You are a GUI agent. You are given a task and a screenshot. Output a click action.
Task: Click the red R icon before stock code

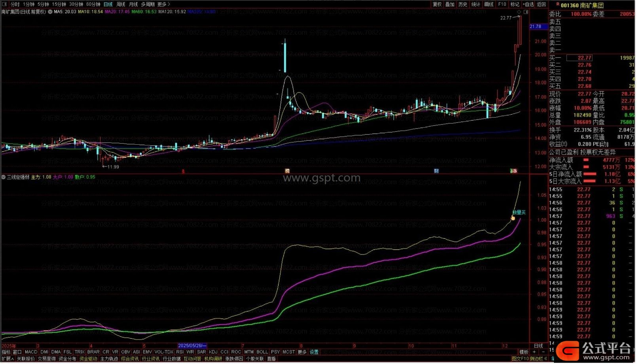(x=558, y=5)
